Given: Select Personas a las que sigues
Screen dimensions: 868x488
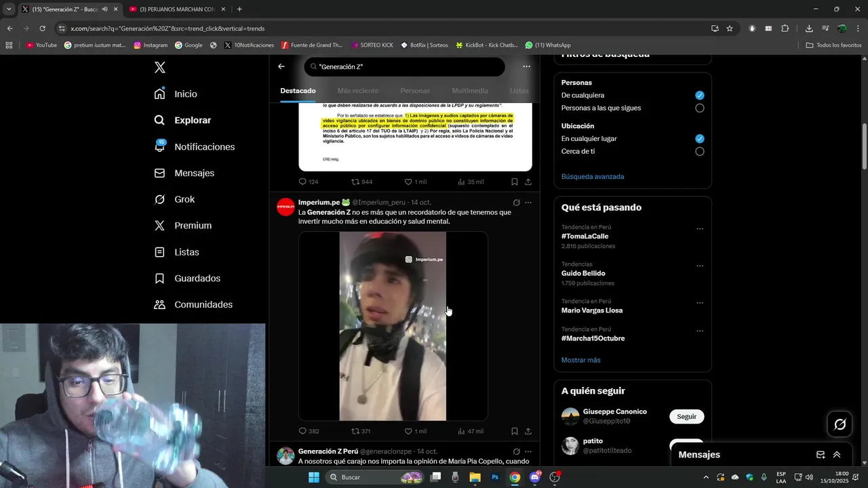Looking at the screenshot, I should click(x=700, y=108).
